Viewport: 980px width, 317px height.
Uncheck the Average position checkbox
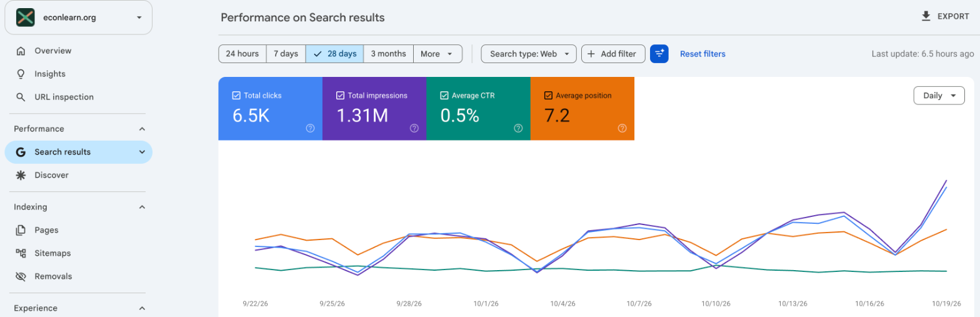pos(548,96)
